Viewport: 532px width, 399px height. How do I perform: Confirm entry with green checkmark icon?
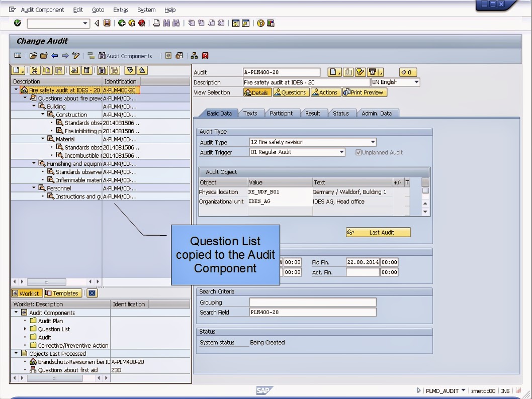[17, 23]
